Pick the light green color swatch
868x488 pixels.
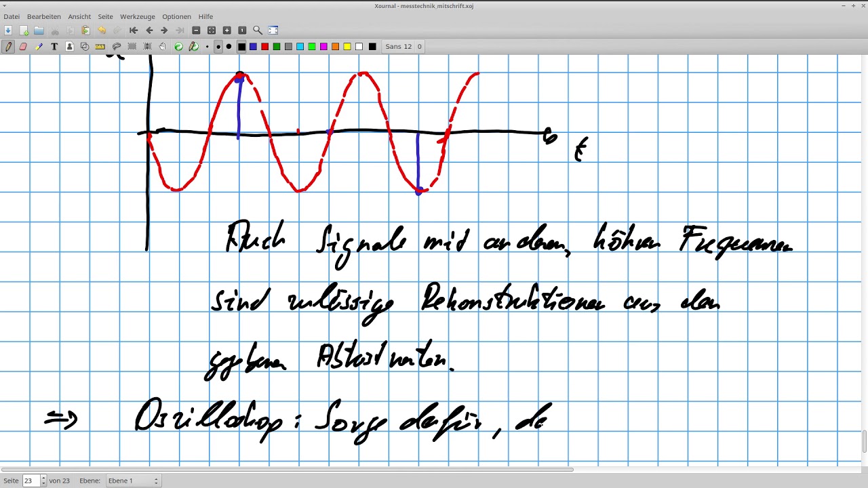tap(312, 47)
